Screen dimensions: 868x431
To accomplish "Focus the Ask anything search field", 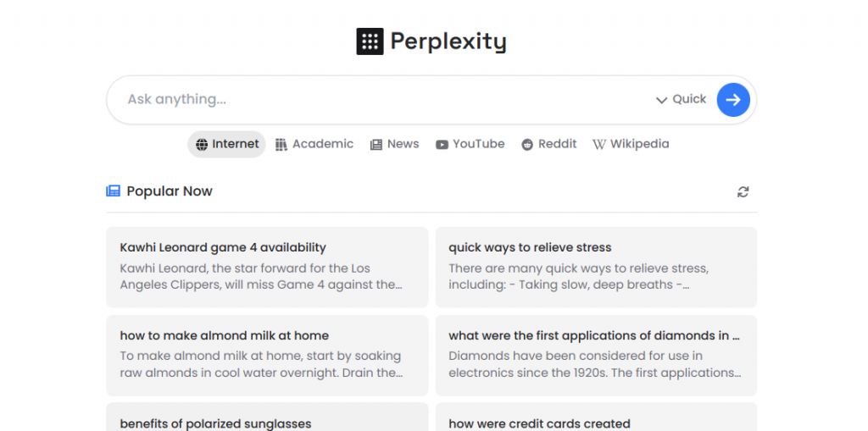I will (387, 100).
